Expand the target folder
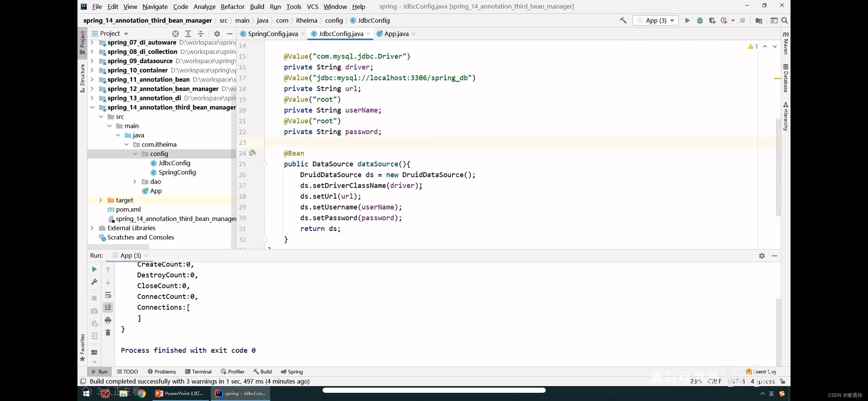Image resolution: width=868 pixels, height=401 pixels. coord(100,200)
